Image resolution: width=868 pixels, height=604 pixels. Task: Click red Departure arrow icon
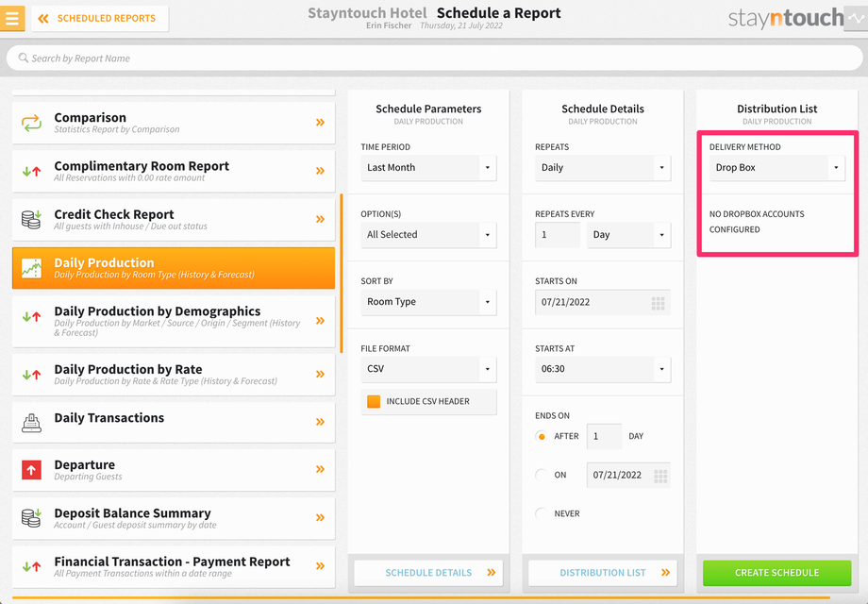31,470
